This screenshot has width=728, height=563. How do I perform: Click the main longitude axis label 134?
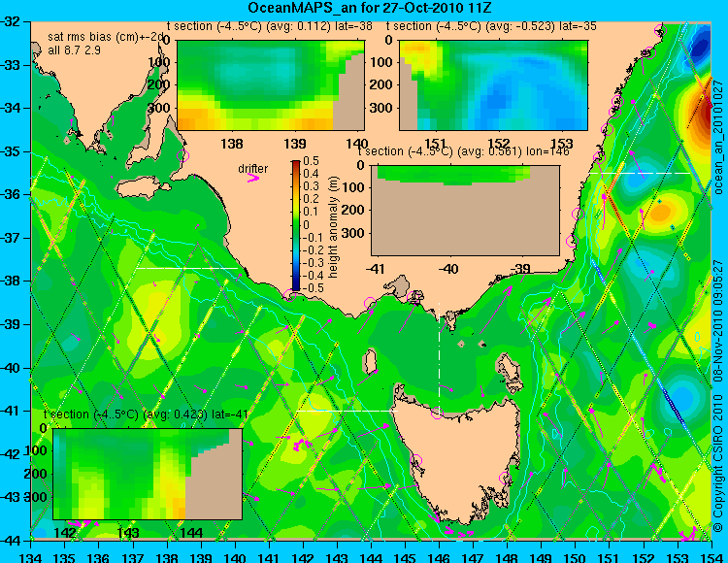tap(31, 557)
